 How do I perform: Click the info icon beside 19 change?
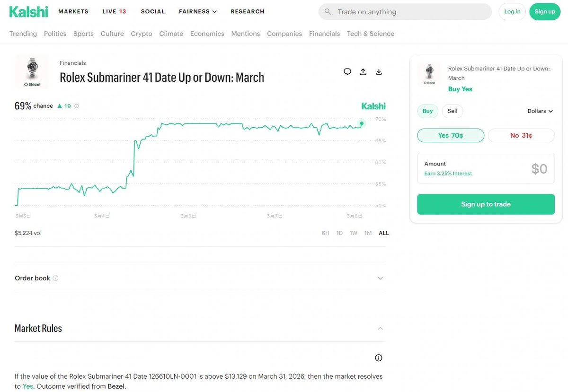coord(77,106)
